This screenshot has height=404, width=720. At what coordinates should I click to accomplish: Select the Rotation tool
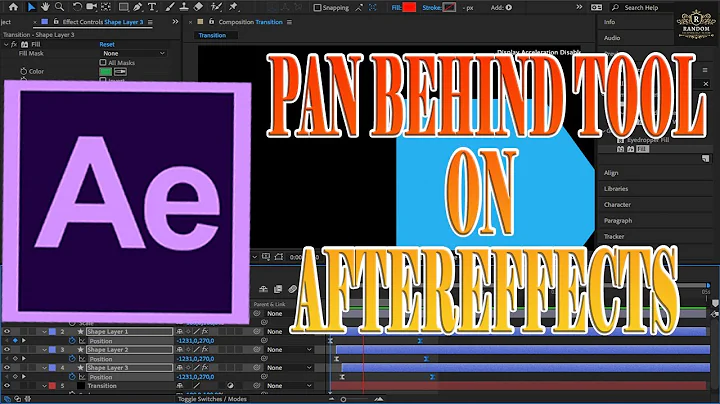coord(77,7)
